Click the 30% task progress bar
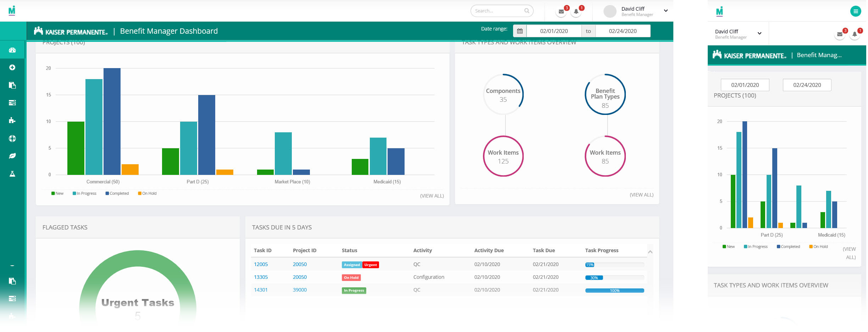The width and height of the screenshot is (868, 332). click(x=614, y=278)
